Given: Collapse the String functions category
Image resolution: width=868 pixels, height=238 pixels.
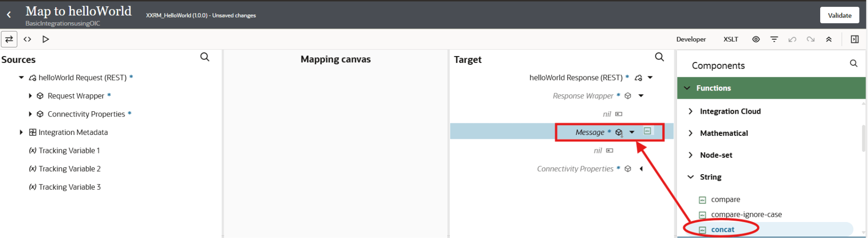Looking at the screenshot, I should click(691, 177).
